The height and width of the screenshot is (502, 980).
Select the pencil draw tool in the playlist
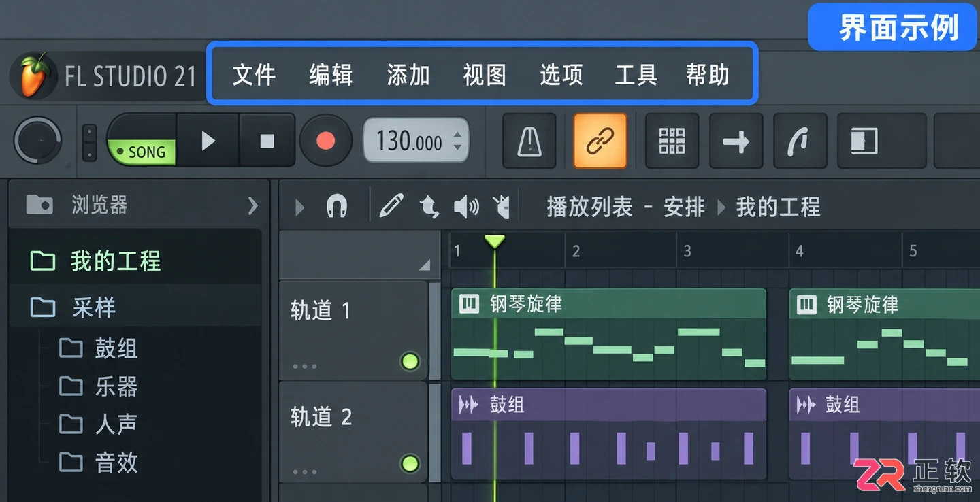(391, 206)
